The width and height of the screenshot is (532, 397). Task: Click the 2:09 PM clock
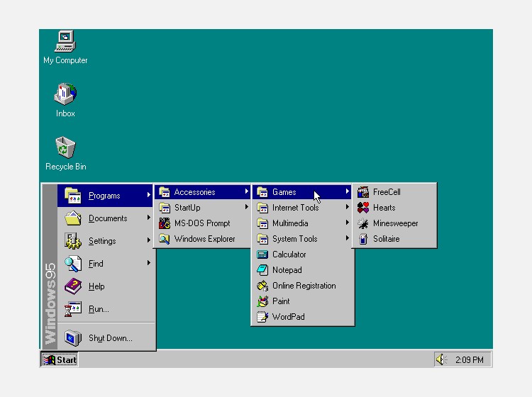[470, 359]
